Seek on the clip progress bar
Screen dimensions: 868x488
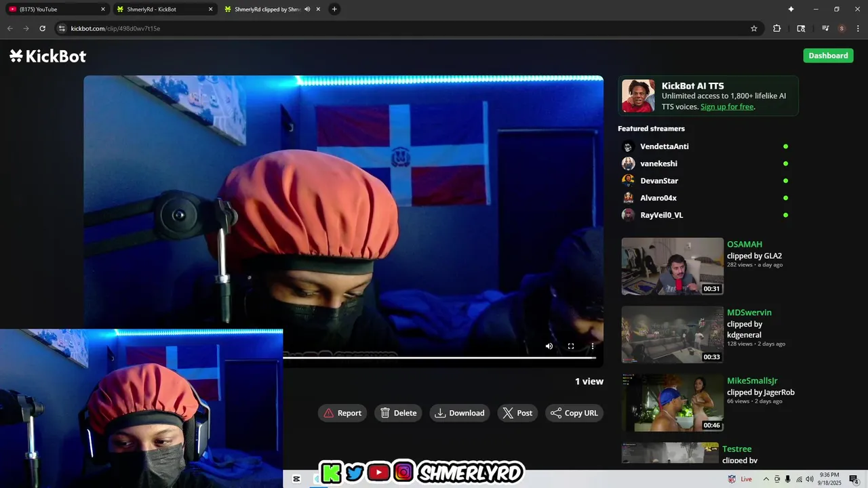coord(439,358)
